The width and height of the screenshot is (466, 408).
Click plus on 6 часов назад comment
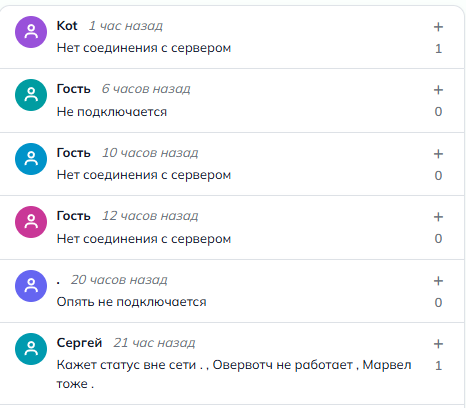[438, 90]
